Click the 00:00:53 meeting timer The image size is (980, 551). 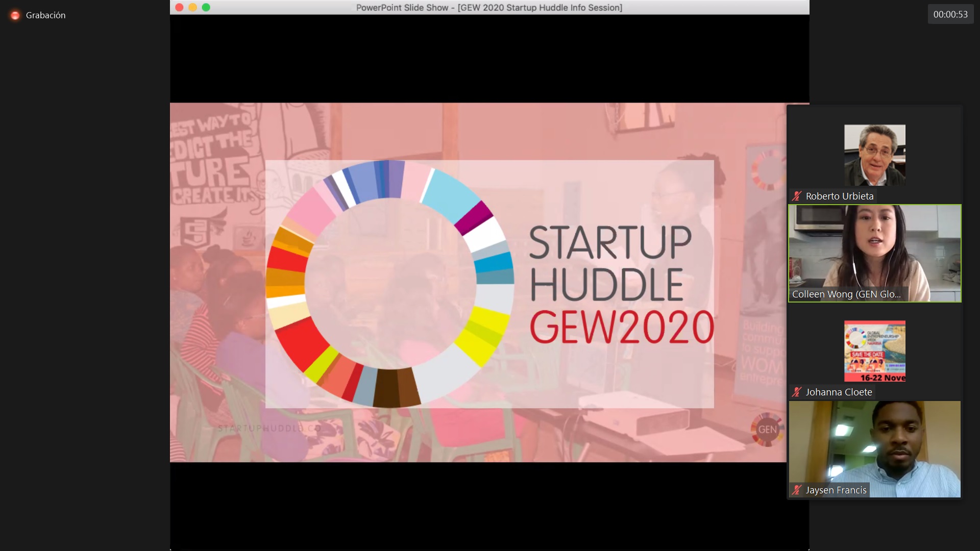(x=950, y=14)
